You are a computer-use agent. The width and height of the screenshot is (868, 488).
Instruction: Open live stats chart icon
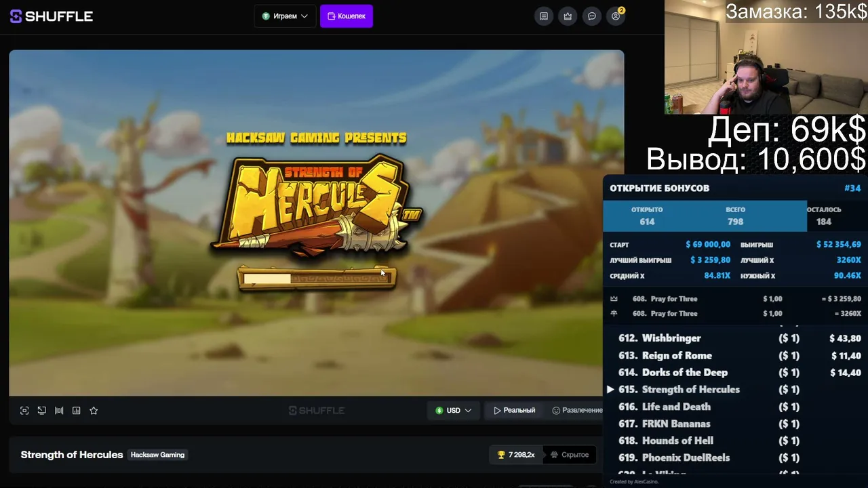click(x=77, y=411)
